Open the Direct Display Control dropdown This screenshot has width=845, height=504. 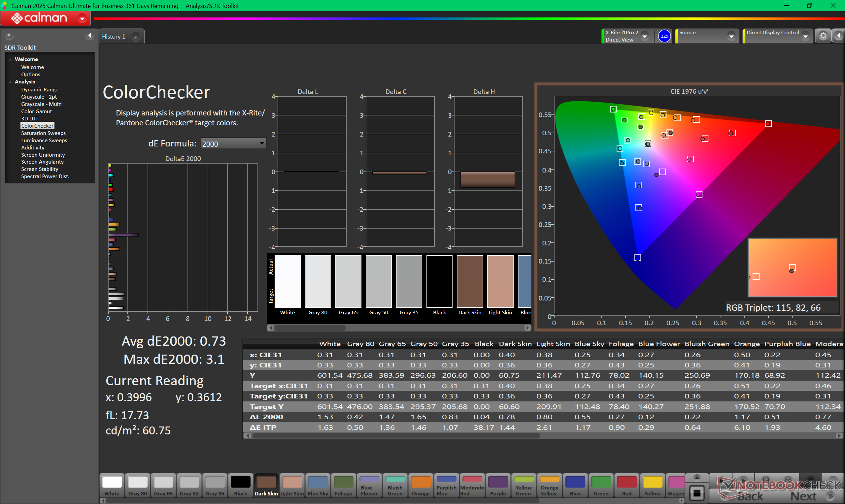tap(805, 36)
